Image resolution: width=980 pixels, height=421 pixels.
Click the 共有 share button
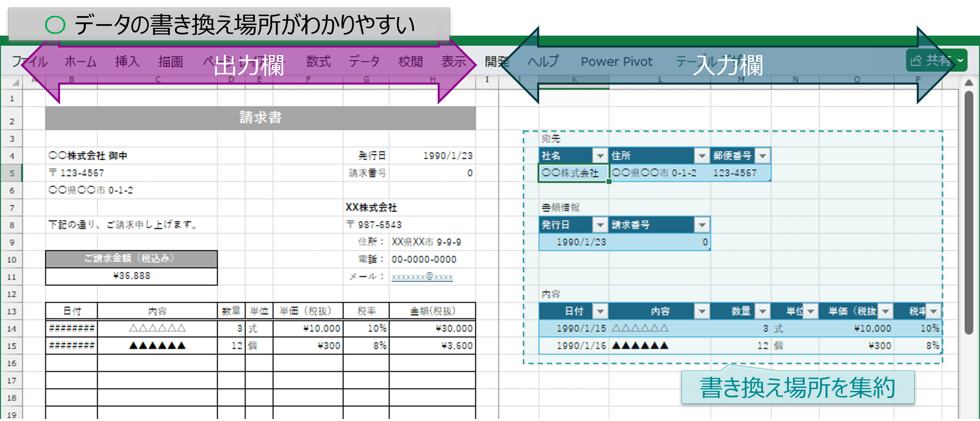(936, 61)
